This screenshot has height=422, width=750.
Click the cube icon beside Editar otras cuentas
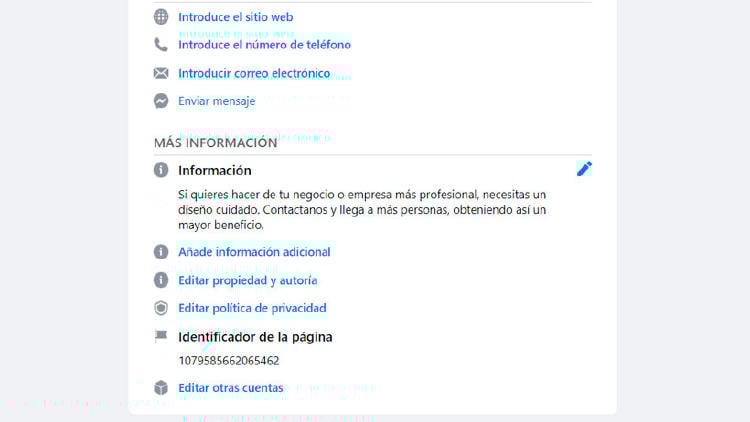161,387
